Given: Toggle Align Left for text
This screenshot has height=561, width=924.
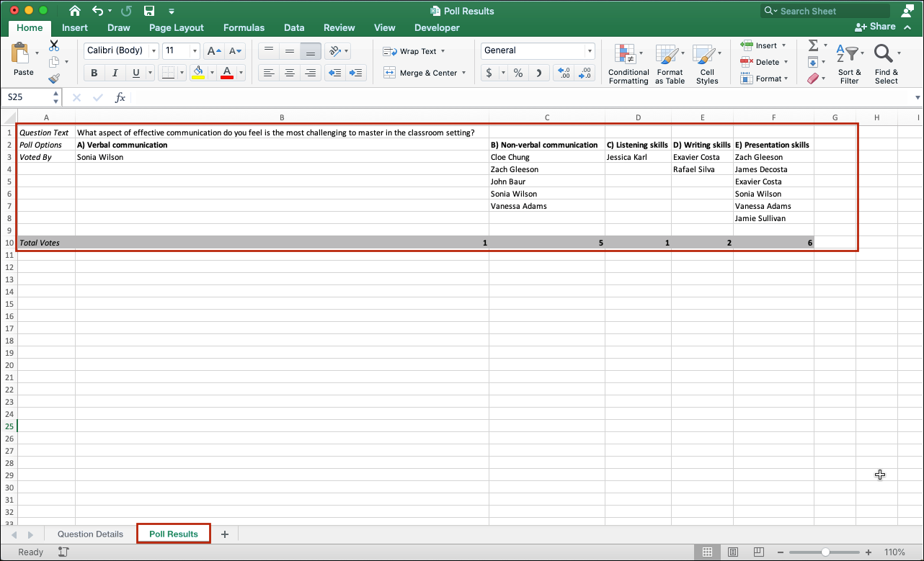Looking at the screenshot, I should (x=268, y=73).
